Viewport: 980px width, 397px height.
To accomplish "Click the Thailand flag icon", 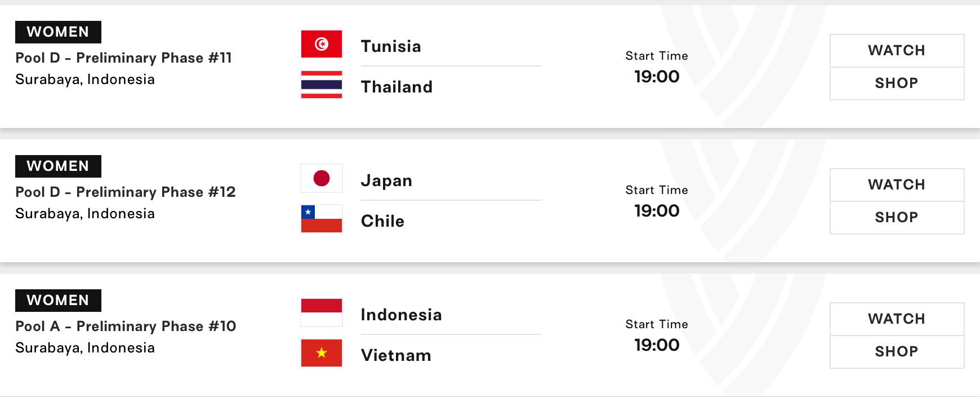I will pos(322,85).
